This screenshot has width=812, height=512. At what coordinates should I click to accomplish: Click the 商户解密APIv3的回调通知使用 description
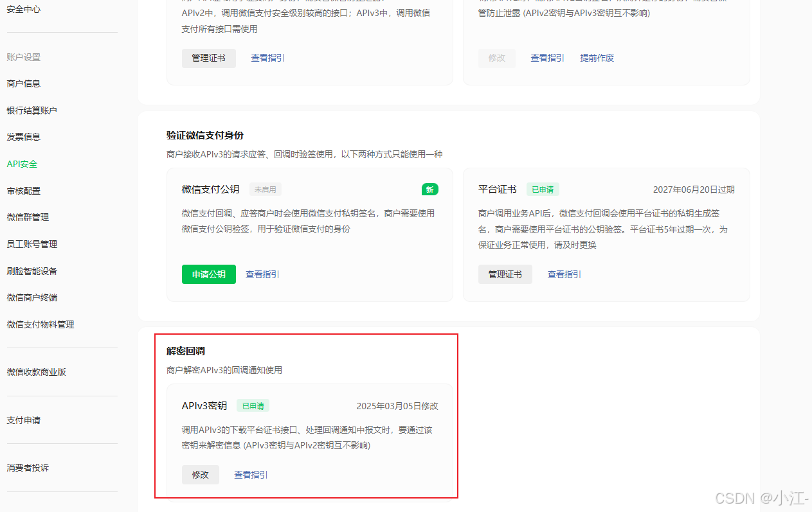[x=224, y=370]
